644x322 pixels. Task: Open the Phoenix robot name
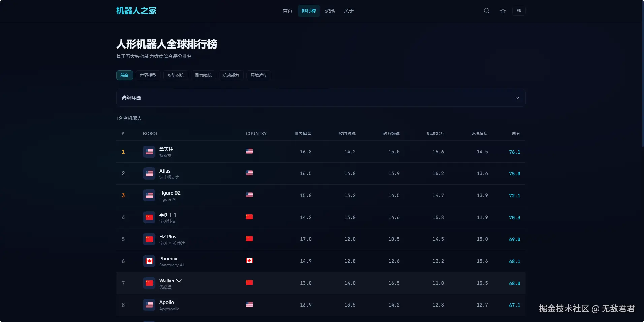click(x=168, y=259)
